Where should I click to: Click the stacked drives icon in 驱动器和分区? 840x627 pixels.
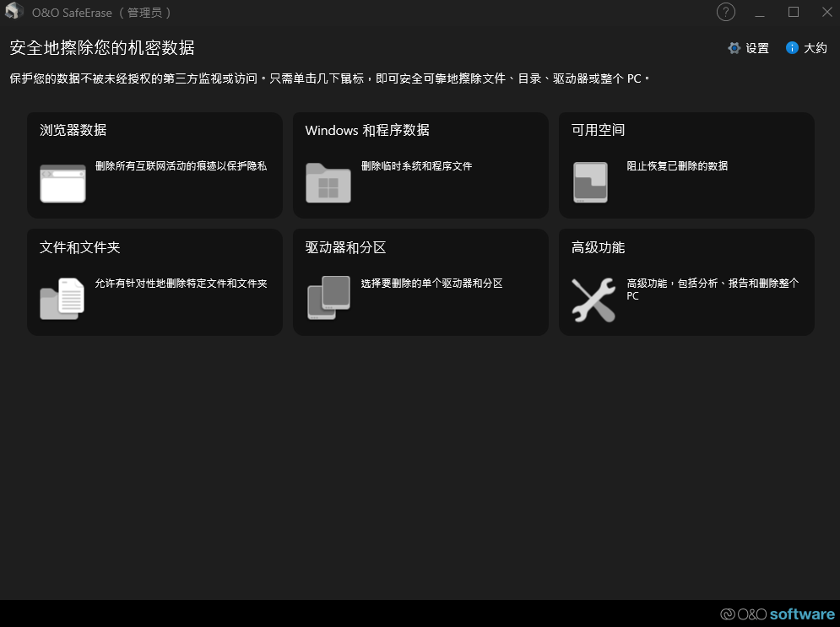pos(328,298)
